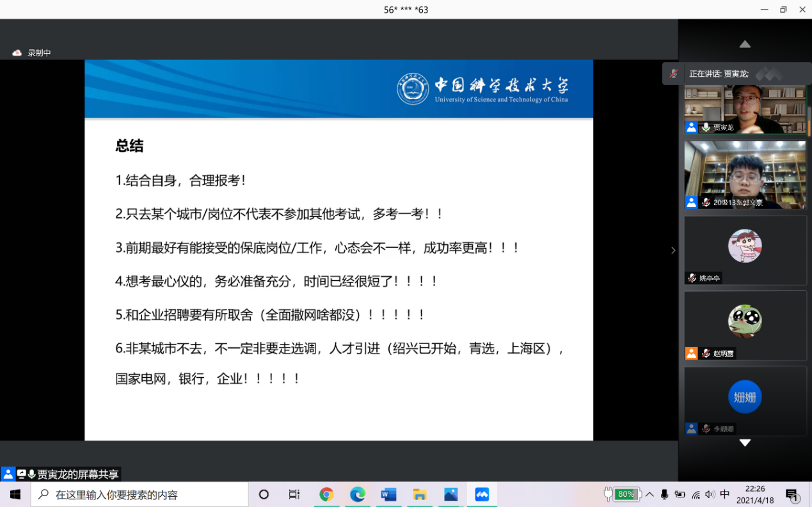Open the notification center
The image size is (812, 507).
coord(792,494)
